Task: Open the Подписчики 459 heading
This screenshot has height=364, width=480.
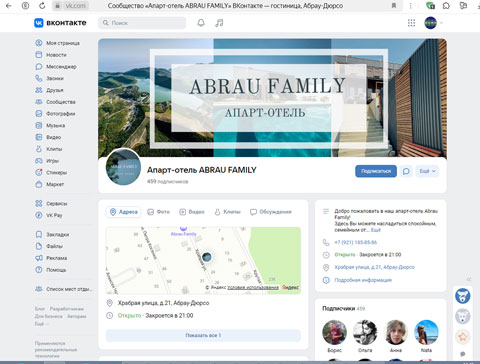Action: pos(343,309)
